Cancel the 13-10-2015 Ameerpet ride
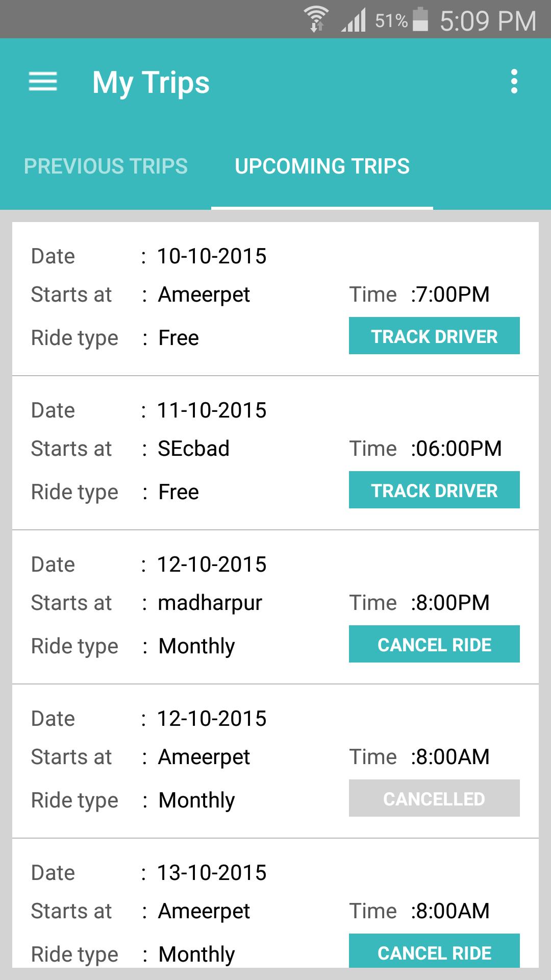Viewport: 551px width, 980px height. coord(434,951)
